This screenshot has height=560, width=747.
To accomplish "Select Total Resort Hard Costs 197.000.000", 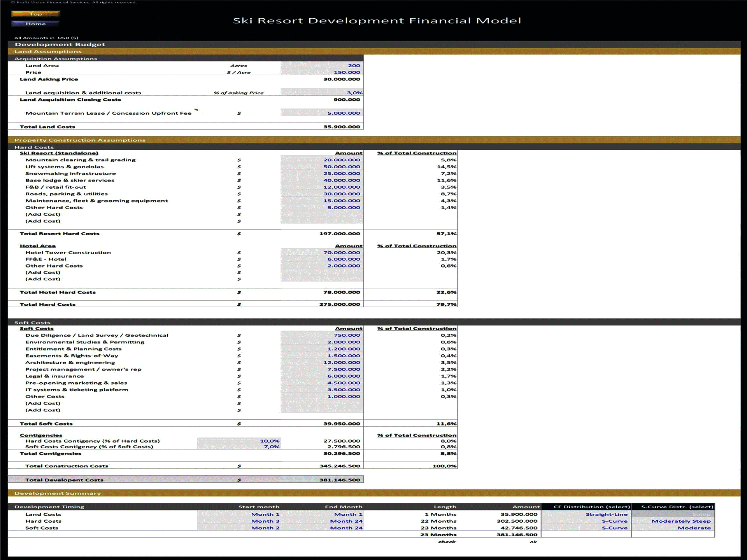I will pyautogui.click(x=340, y=234).
